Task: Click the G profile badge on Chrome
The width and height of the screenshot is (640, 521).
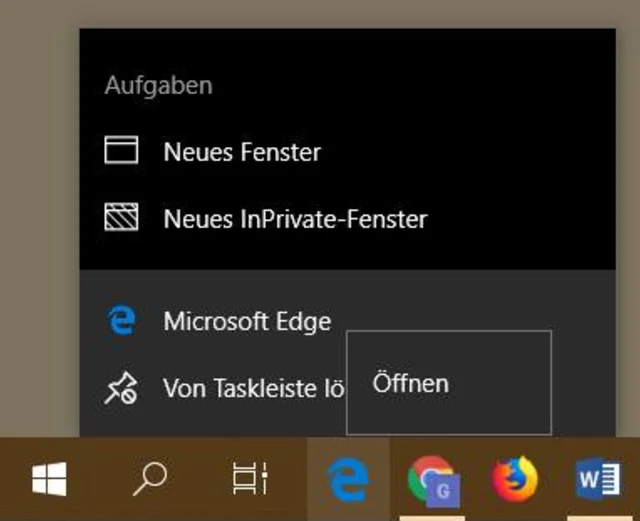Action: tap(445, 491)
